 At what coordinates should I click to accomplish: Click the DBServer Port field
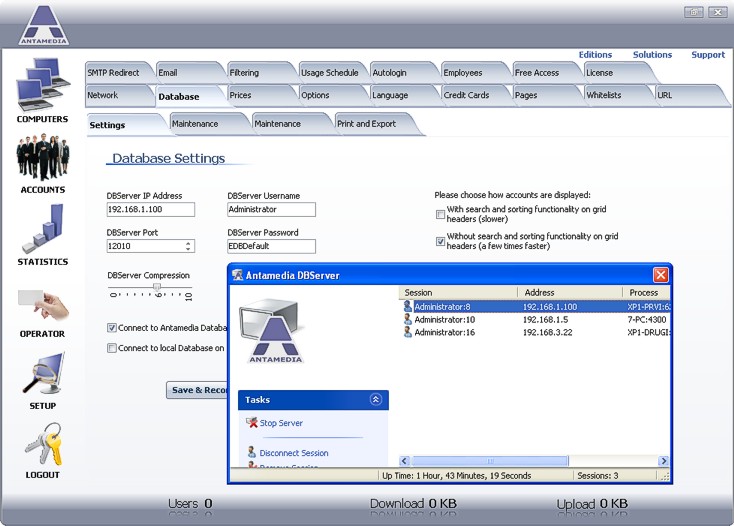[151, 246]
